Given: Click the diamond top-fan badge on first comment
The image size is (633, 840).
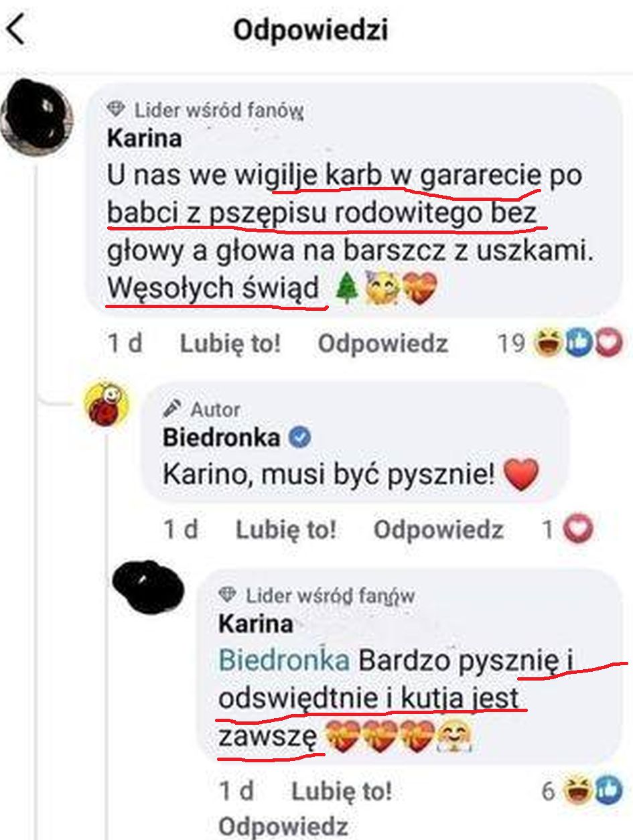Looking at the screenshot, I should [x=117, y=109].
